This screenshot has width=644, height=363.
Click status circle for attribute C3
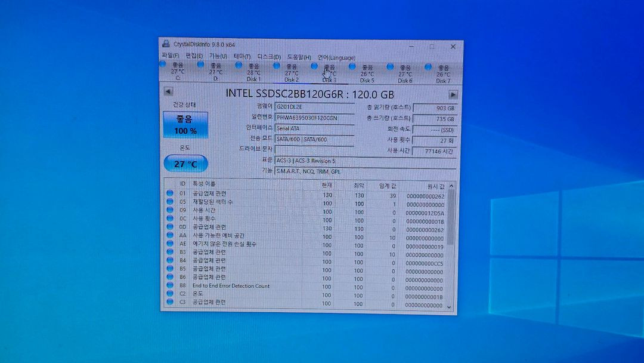click(x=169, y=302)
